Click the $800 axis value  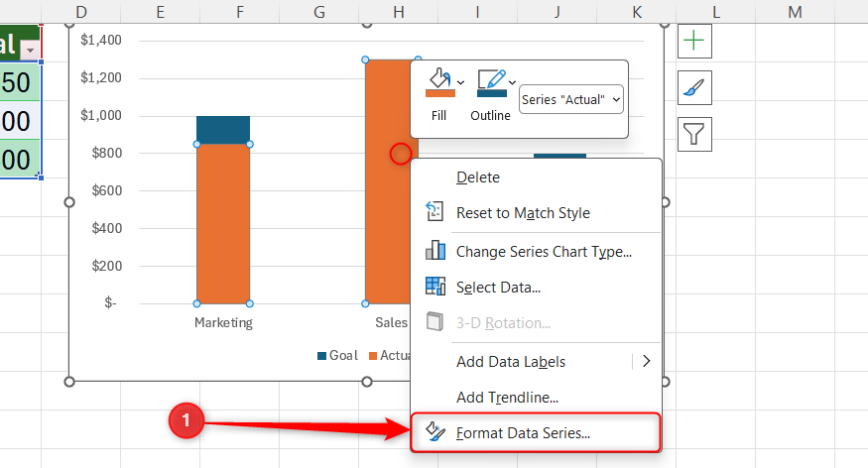coord(107,153)
